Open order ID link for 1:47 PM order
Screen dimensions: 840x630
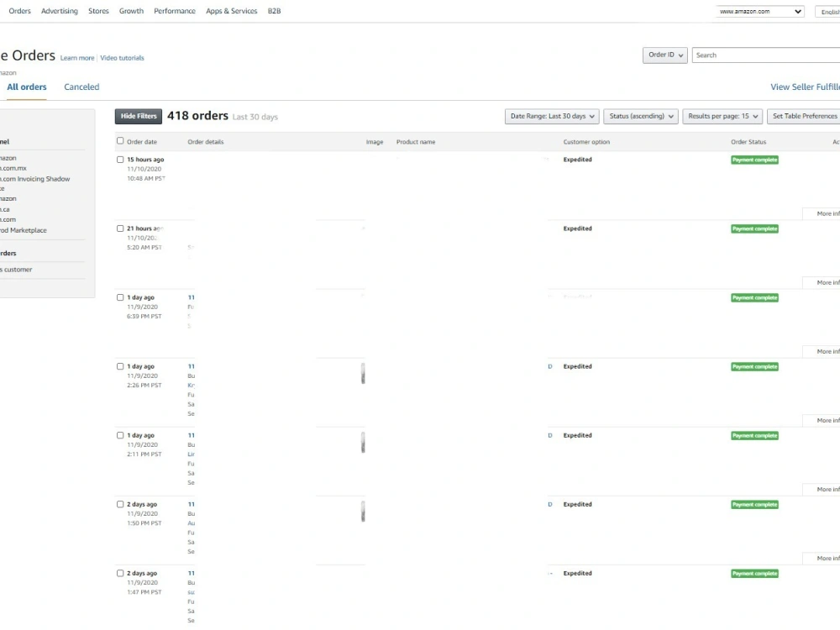click(x=192, y=574)
